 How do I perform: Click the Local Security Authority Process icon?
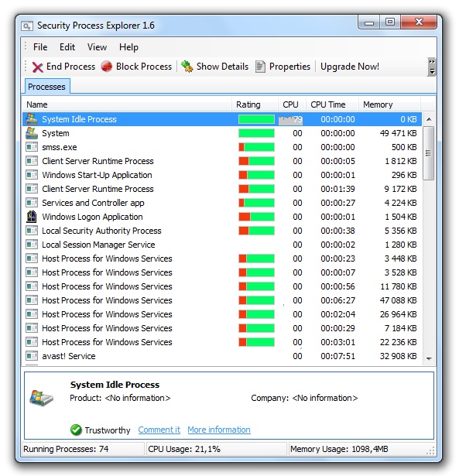tap(32, 231)
